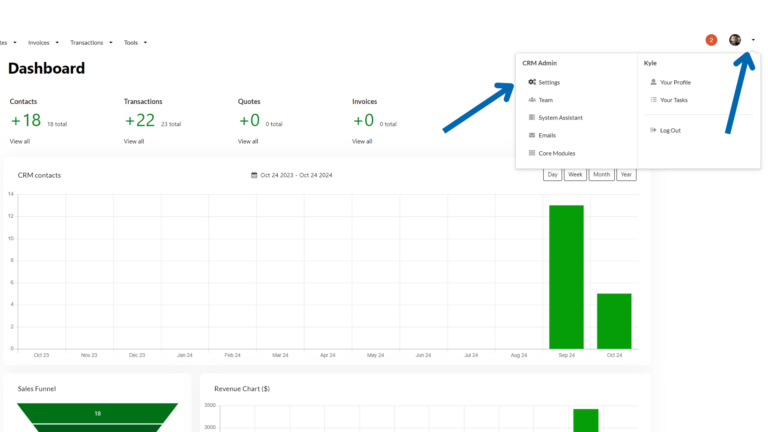768x432 pixels.
Task: Click the Core Modules grid icon
Action: [x=532, y=153]
